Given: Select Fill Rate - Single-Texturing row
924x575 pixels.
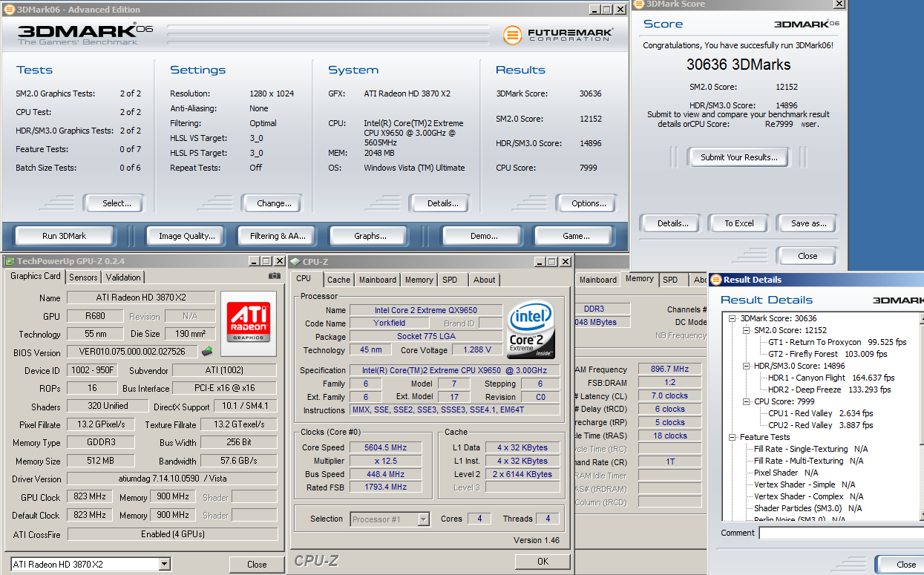Looking at the screenshot, I should tap(810, 449).
